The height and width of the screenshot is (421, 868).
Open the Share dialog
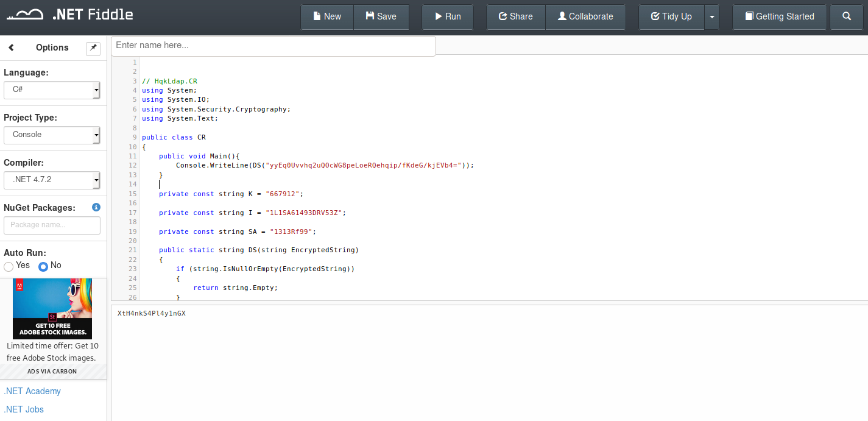516,17
